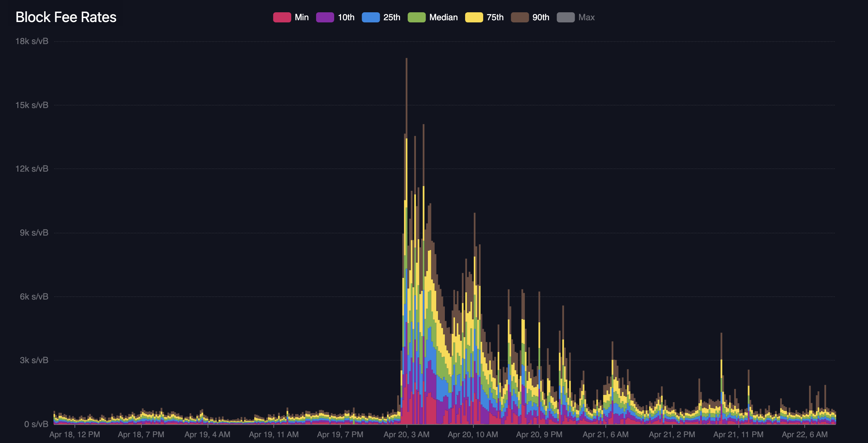868x443 pixels.
Task: Toggle the yellow 75th percentile swatch
Action: tap(474, 17)
